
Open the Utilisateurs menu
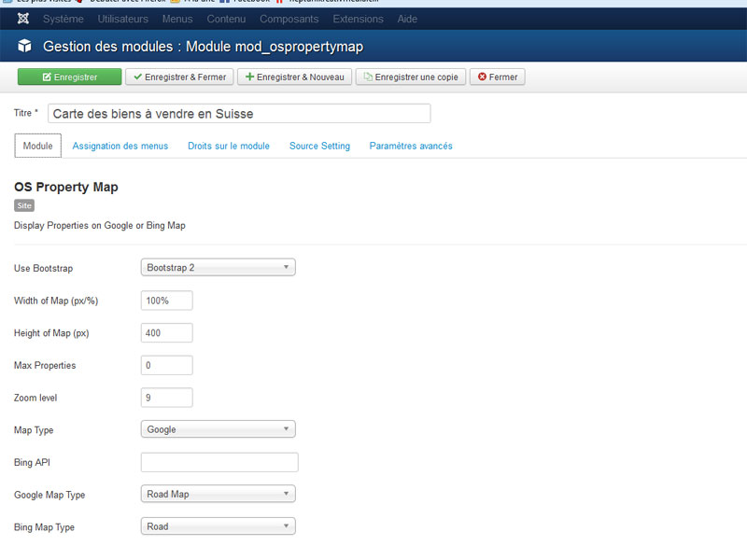[123, 19]
